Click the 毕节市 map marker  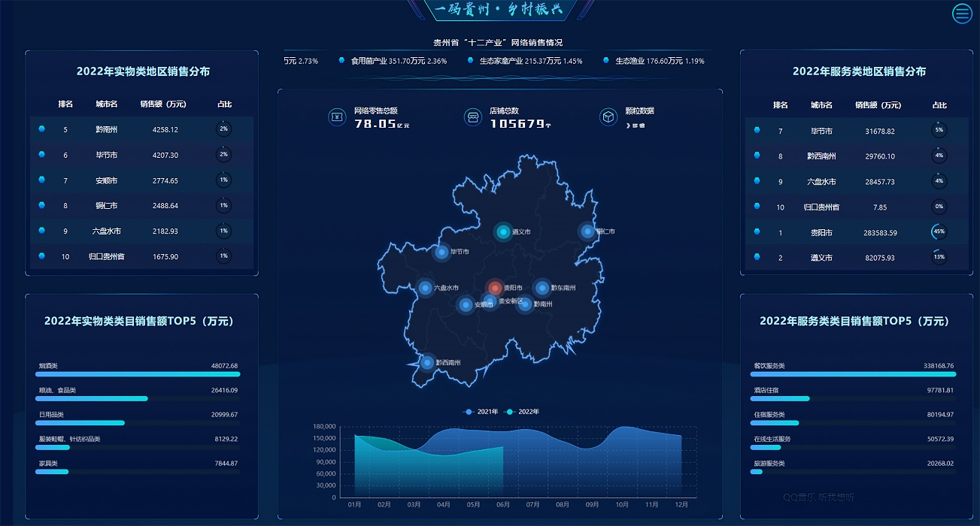click(441, 252)
